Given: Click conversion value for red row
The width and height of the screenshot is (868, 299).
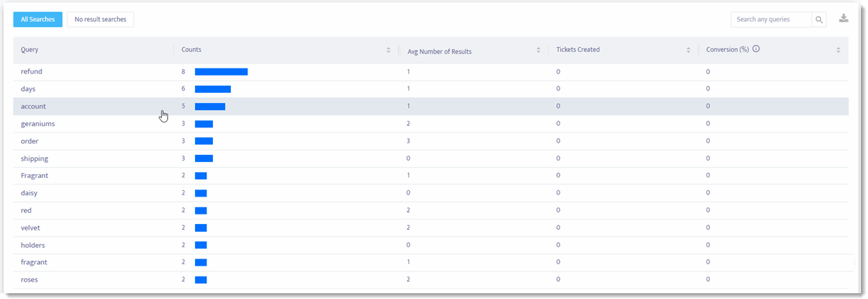Looking at the screenshot, I should click(x=708, y=210).
